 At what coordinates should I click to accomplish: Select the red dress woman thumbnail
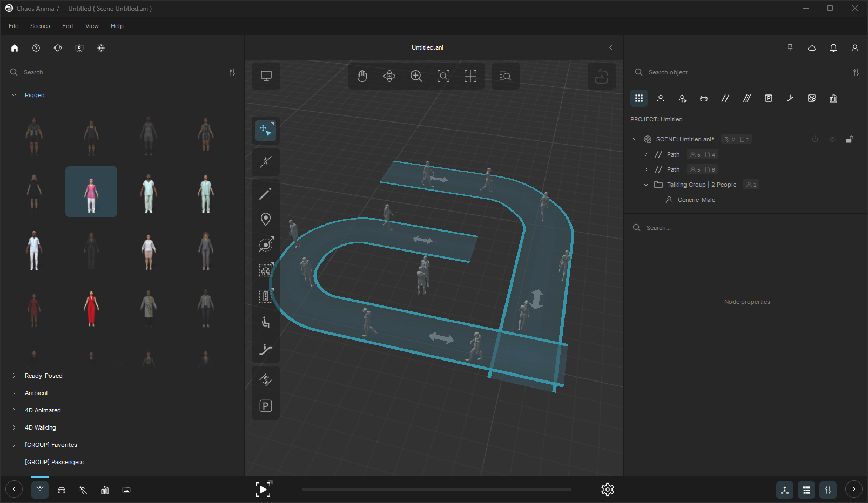[x=91, y=308]
